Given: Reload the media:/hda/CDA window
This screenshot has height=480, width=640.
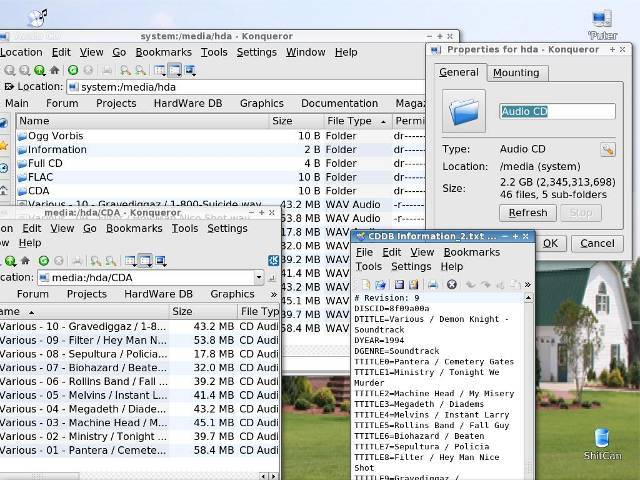Looking at the screenshot, I should (x=44, y=260).
